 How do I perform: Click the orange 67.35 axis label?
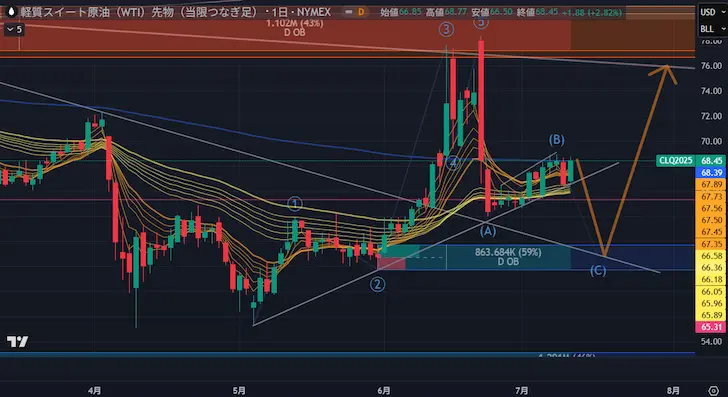(x=712, y=244)
